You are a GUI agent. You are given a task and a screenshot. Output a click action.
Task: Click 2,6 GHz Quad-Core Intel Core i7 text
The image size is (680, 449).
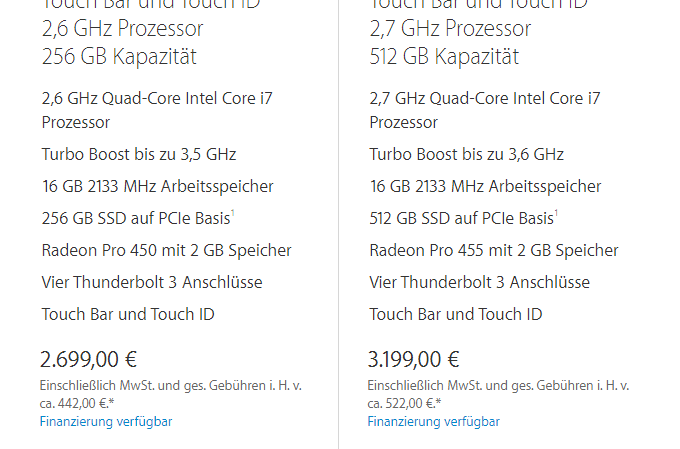tap(157, 98)
